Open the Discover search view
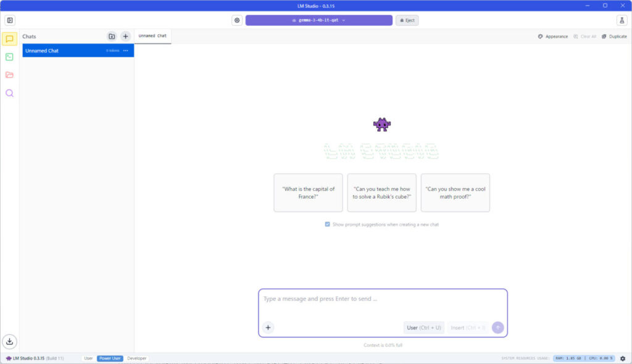Image resolution: width=632 pixels, height=364 pixels. (9, 94)
